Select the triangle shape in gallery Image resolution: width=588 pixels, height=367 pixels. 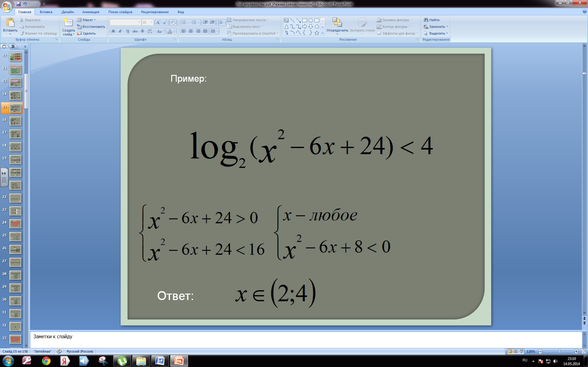[x=286, y=26]
